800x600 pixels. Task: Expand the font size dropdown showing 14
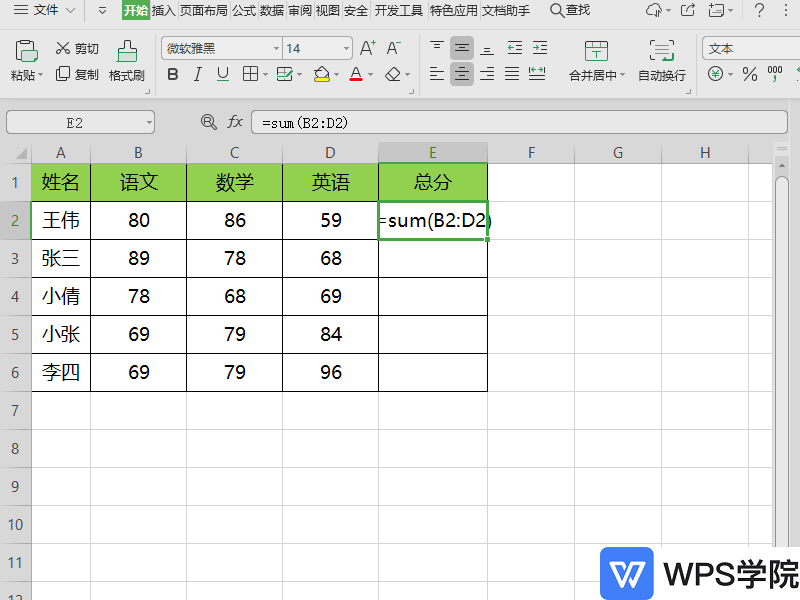pyautogui.click(x=346, y=48)
